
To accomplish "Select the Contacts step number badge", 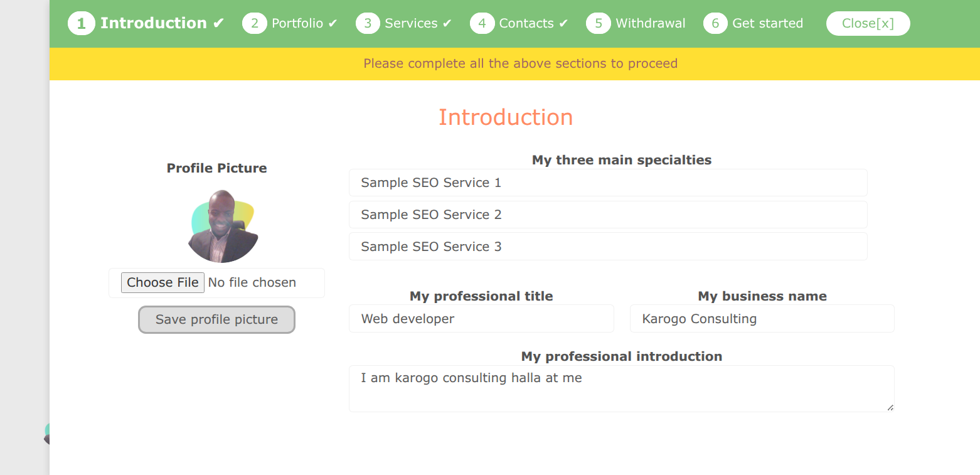I will pyautogui.click(x=482, y=23).
